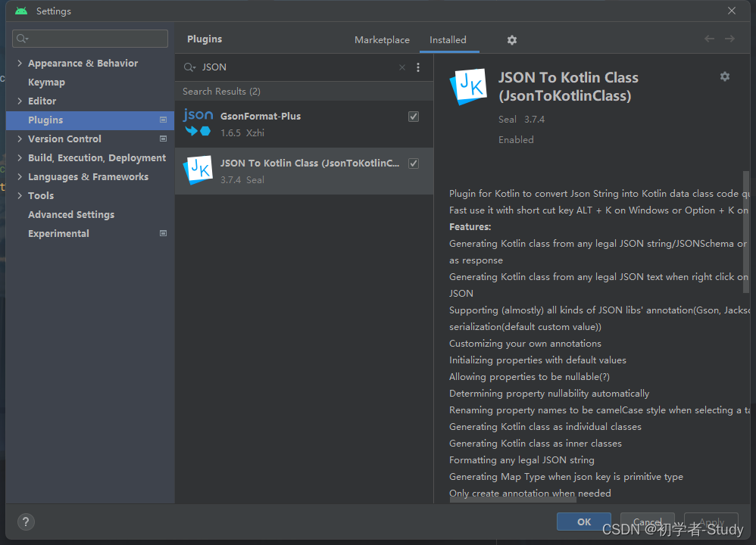
Task: Click the help question mark button
Action: (x=26, y=522)
